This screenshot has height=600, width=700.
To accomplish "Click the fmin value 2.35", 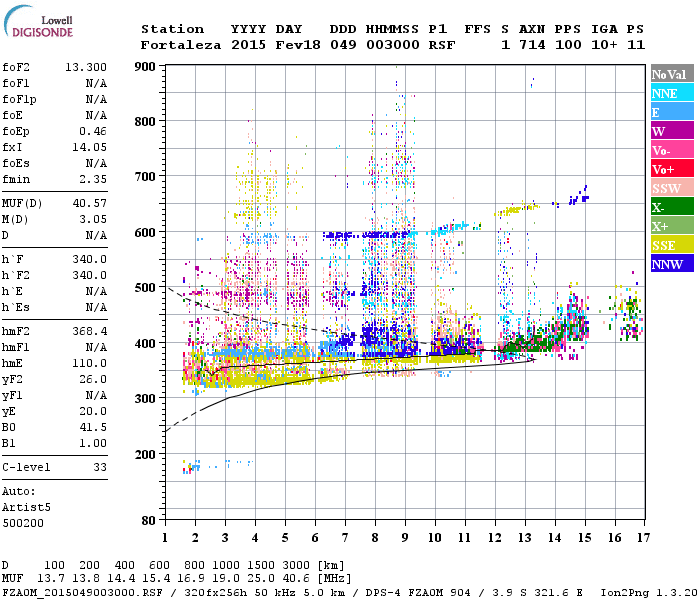I will [93, 179].
